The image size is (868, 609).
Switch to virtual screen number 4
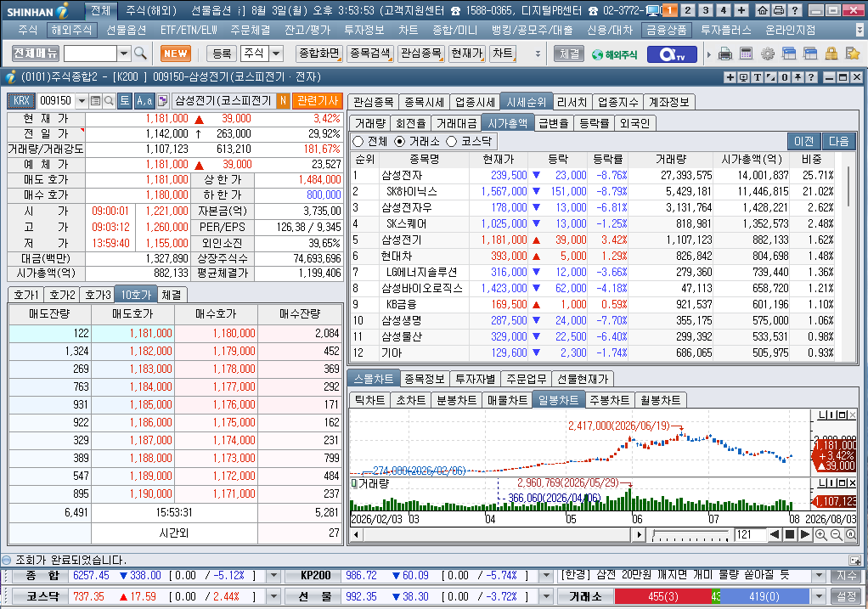point(723,10)
